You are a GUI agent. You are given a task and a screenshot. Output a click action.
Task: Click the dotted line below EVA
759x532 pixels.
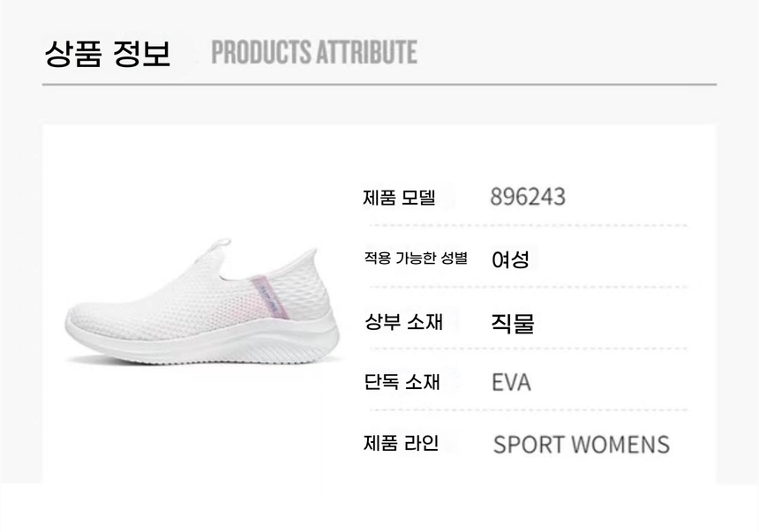tap(528, 410)
